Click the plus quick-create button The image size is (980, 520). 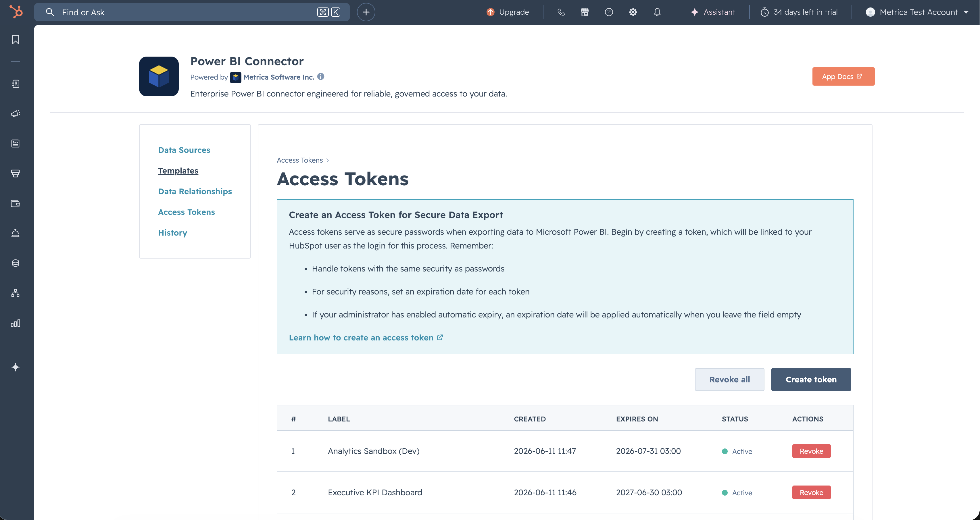pos(366,12)
